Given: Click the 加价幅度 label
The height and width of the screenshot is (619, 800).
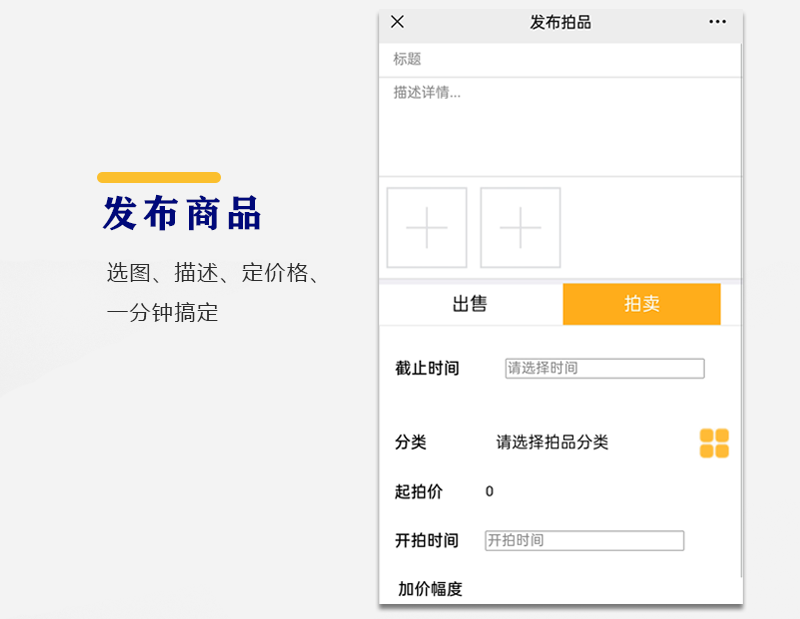Looking at the screenshot, I should pyautogui.click(x=430, y=589).
